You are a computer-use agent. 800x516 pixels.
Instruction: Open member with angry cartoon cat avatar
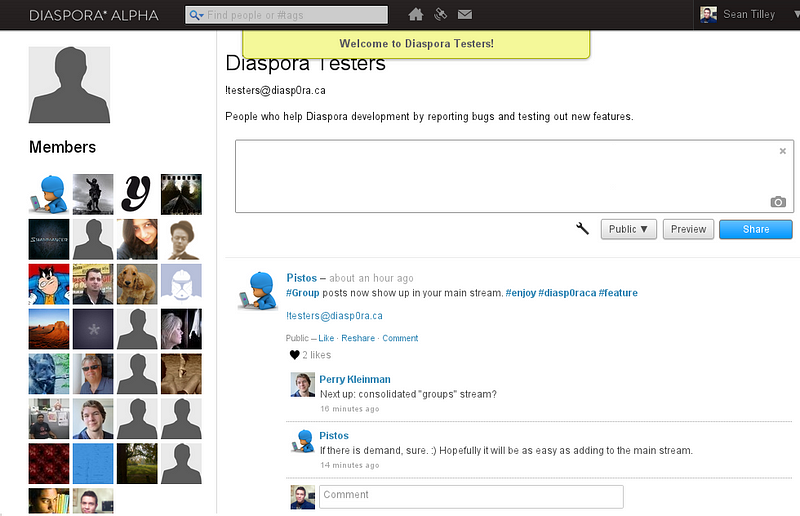tap(49, 284)
